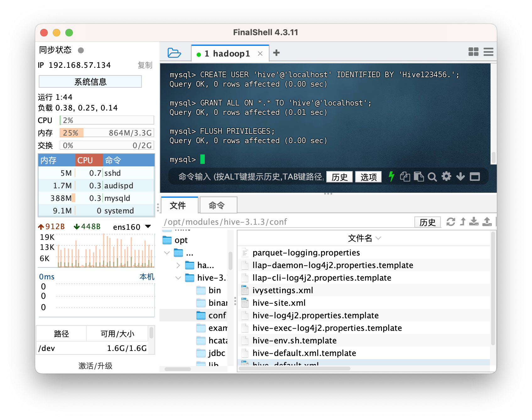Select the mysqld process row
Viewport: 532px width, 420px height.
pyautogui.click(x=96, y=198)
